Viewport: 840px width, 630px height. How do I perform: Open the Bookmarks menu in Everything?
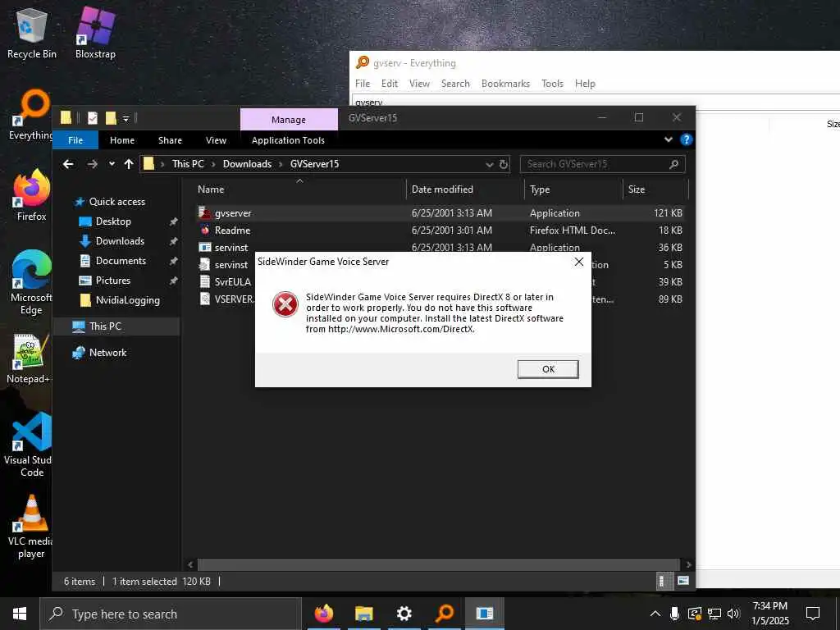[x=505, y=84]
